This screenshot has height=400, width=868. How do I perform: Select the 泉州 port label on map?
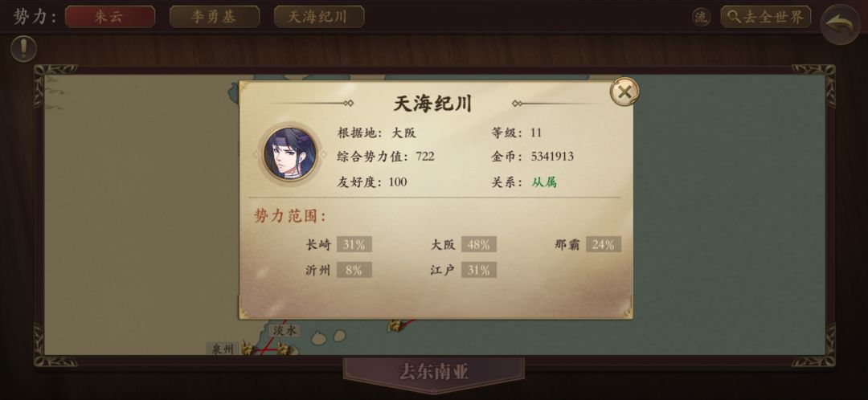tap(223, 349)
